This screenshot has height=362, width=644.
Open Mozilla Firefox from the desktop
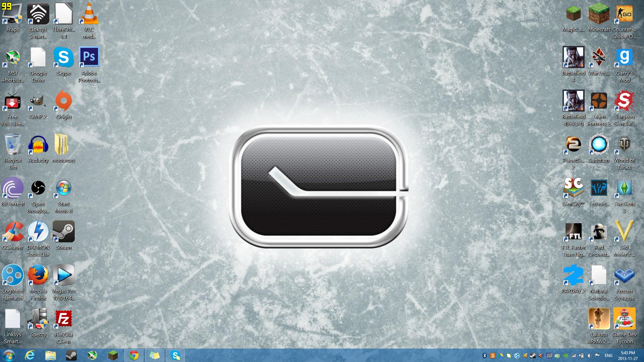(x=38, y=275)
